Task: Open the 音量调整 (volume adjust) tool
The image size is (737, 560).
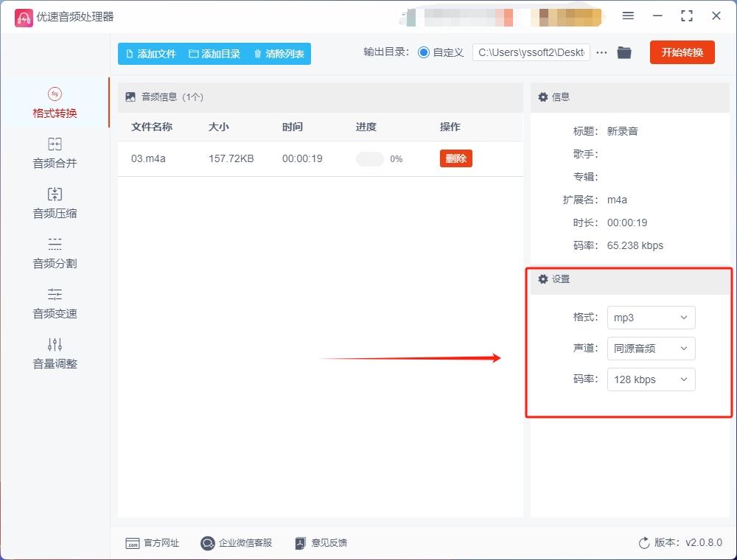Action: pos(53,353)
